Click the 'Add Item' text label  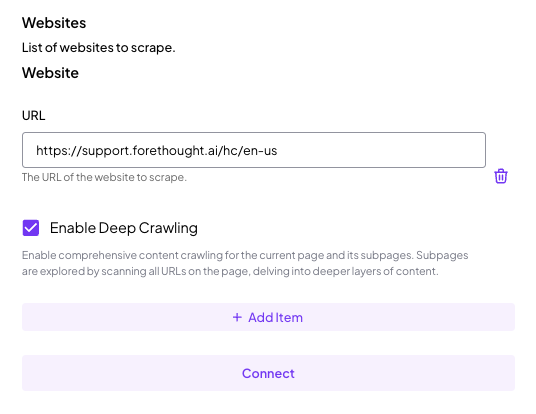276,317
